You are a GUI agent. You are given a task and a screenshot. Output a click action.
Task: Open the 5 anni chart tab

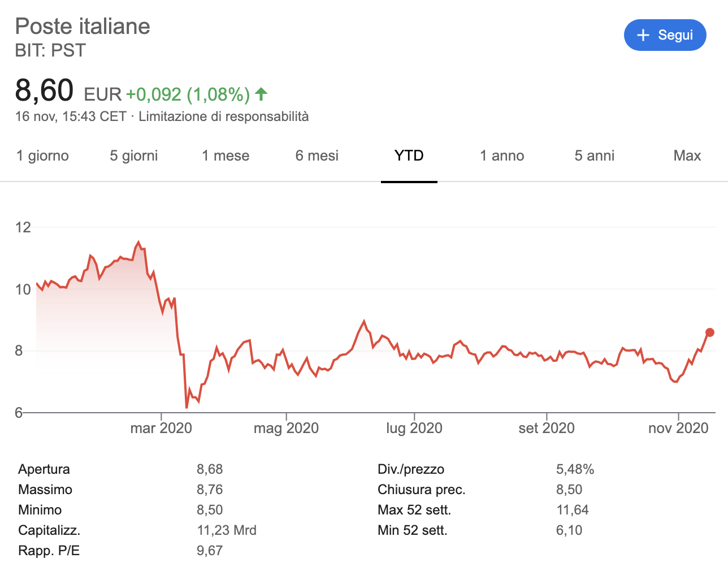tap(594, 155)
